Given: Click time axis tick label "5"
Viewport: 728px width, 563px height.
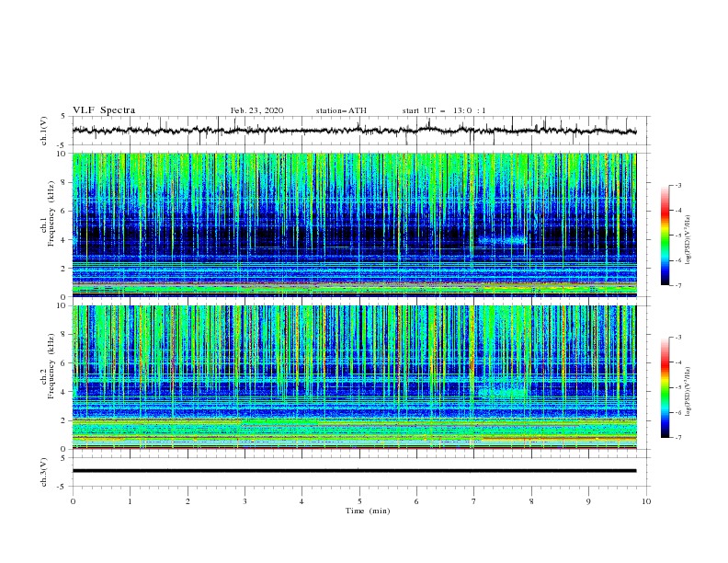Looking at the screenshot, I should pos(359,501).
